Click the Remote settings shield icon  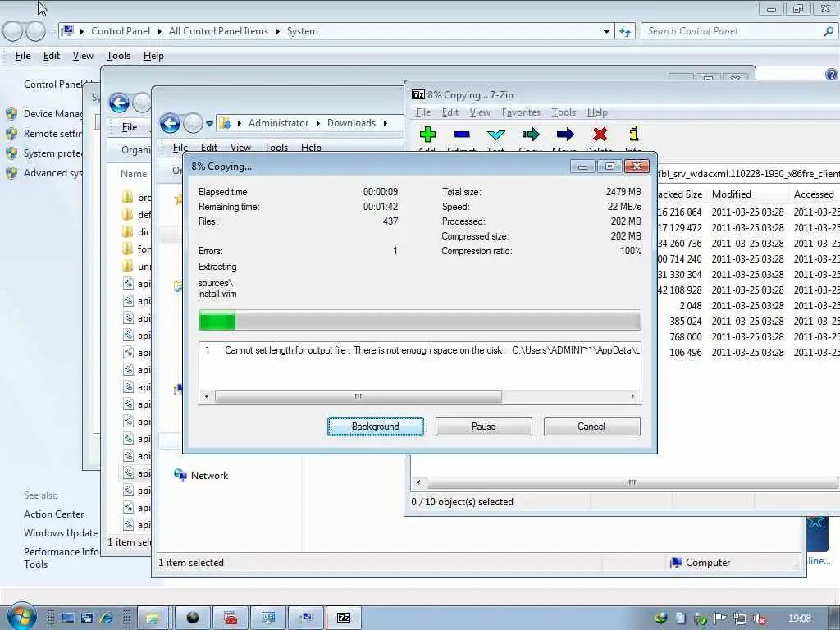11,134
